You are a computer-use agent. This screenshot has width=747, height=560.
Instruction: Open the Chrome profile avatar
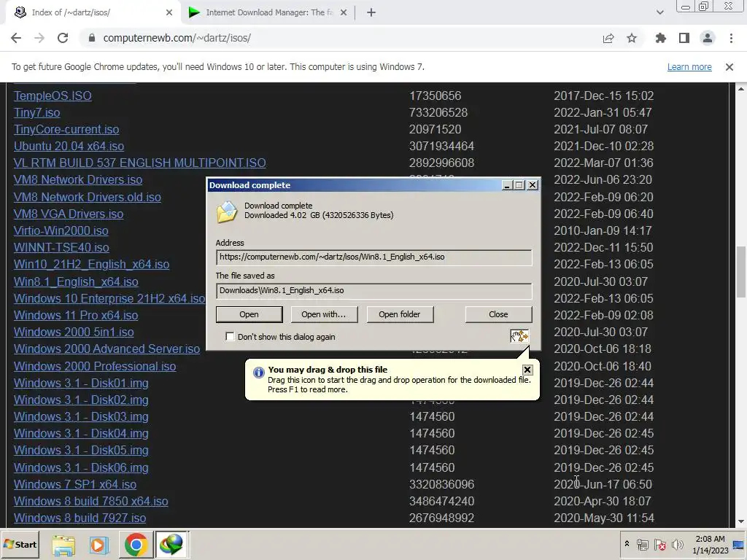click(708, 38)
